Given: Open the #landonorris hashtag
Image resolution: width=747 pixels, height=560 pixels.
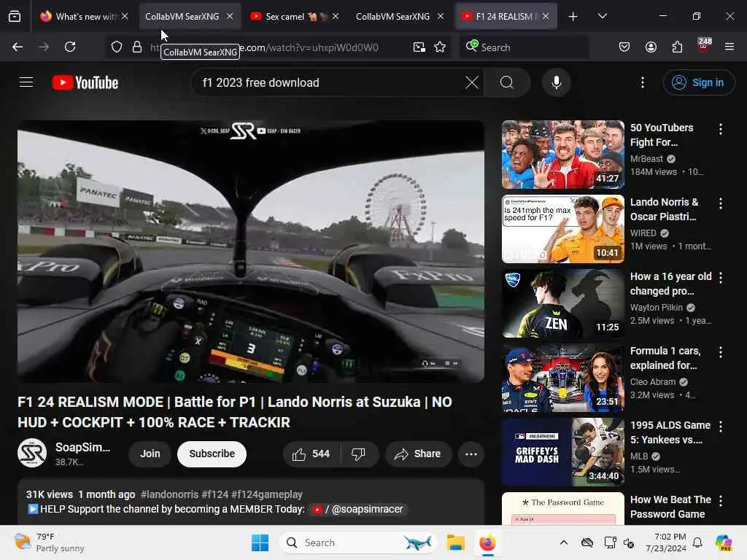Looking at the screenshot, I should tap(169, 494).
